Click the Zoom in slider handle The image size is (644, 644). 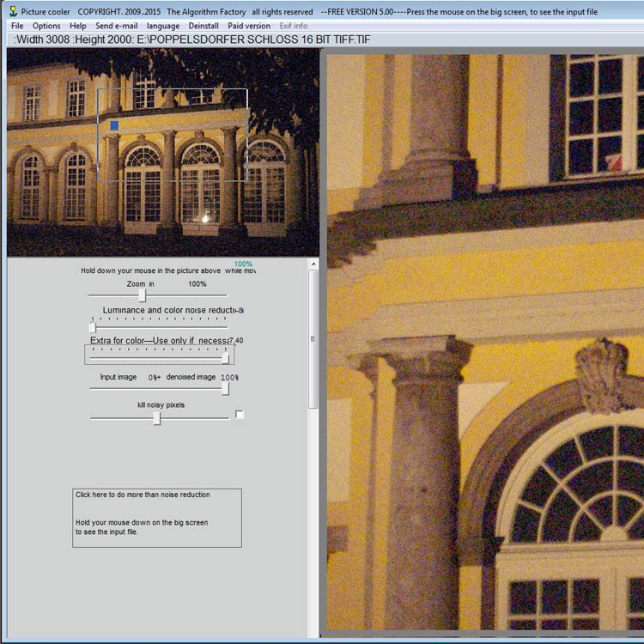click(142, 295)
